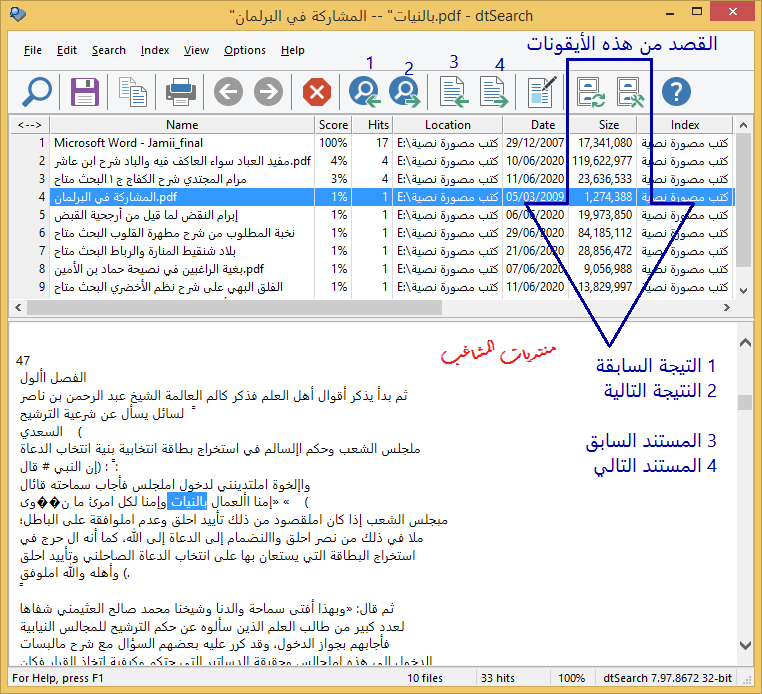This screenshot has height=694, width=762.
Task: Go to previous hit icon
Action: click(362, 93)
